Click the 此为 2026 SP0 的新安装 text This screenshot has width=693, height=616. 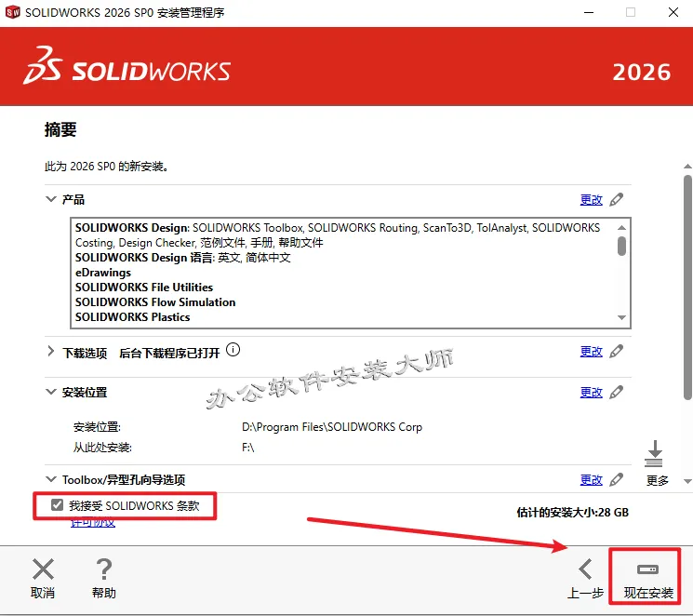(x=106, y=167)
